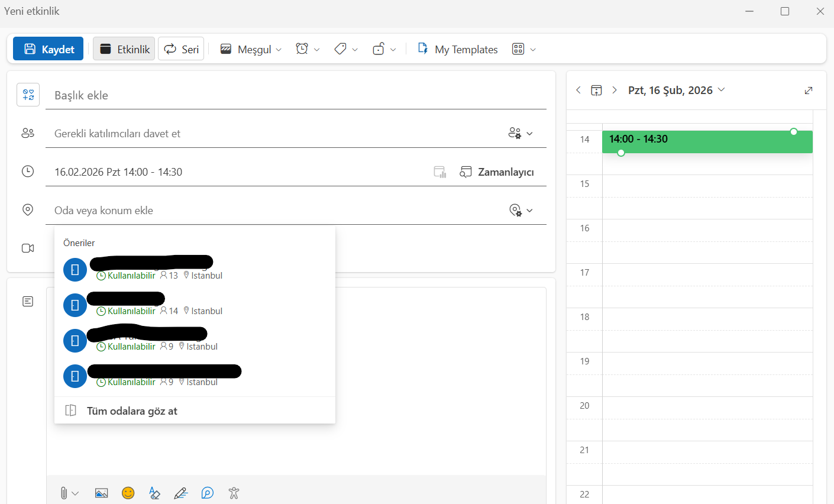Open location settings pin-gear dropdown
The height and width of the screenshot is (504, 834).
pos(521,211)
